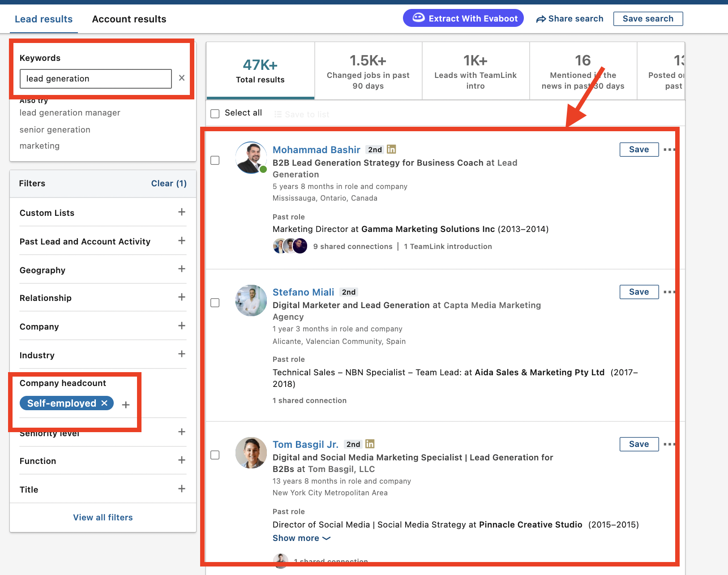This screenshot has width=728, height=575.
Task: Open Stefano Miali's 1 shared connection
Action: point(309,400)
